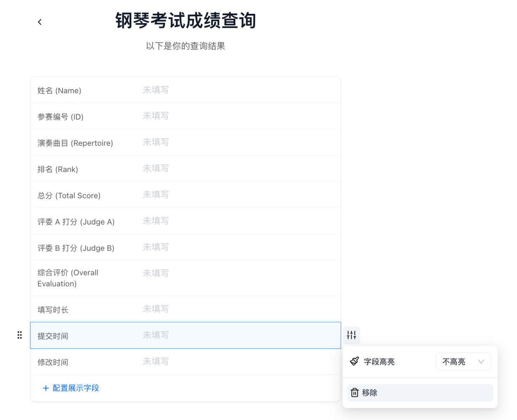Click 配置展示字段 link
The width and height of the screenshot is (517, 420).
71,388
